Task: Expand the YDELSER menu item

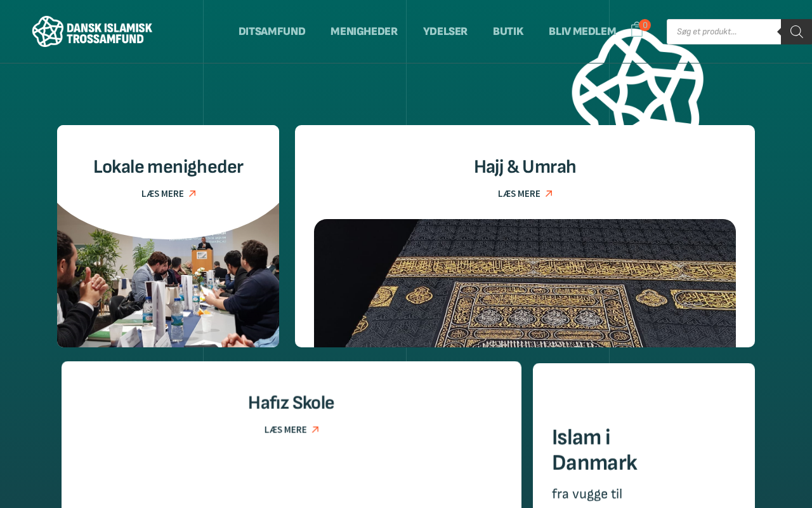Action: [445, 32]
